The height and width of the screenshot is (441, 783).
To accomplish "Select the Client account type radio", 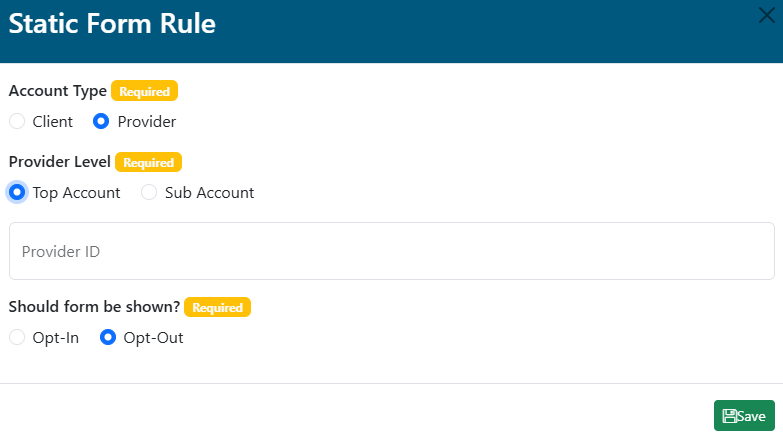I will tap(17, 122).
